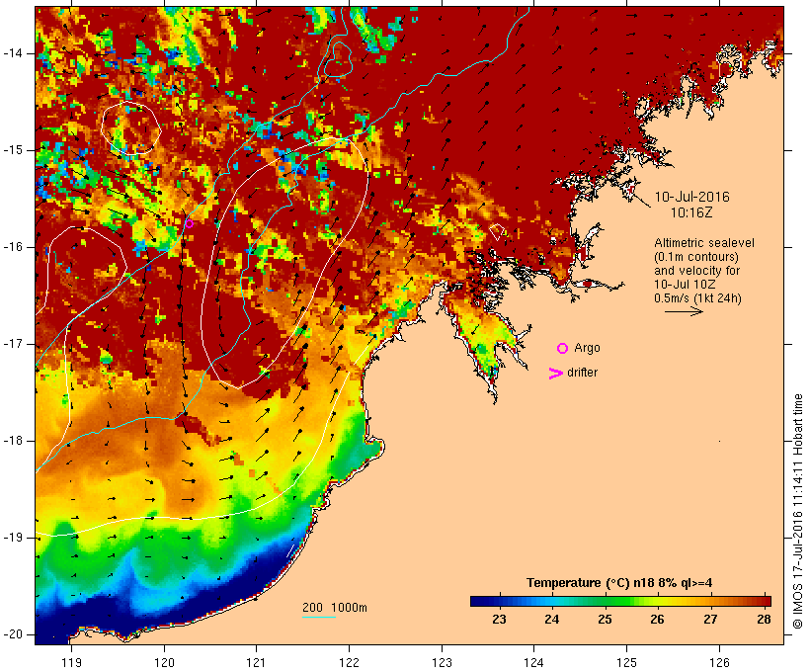Click the 0.5m/s velocity scale arrow
This screenshot has width=810, height=672.
(684, 311)
